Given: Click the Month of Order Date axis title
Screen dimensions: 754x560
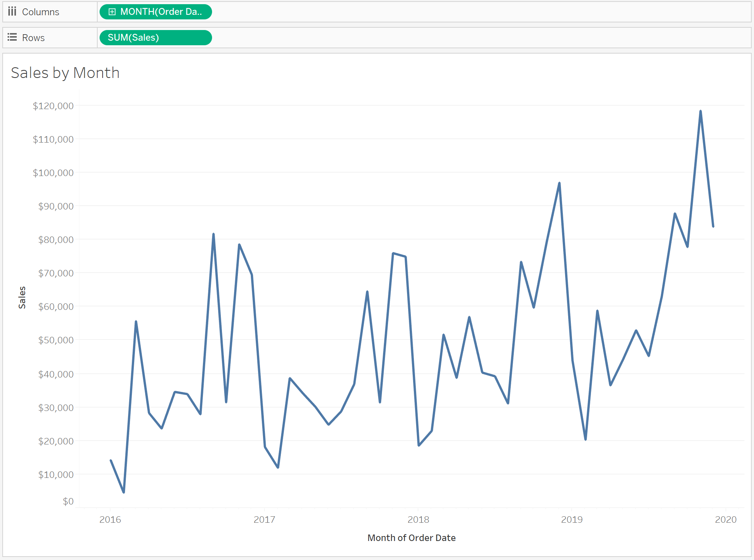Looking at the screenshot, I should coord(412,538).
